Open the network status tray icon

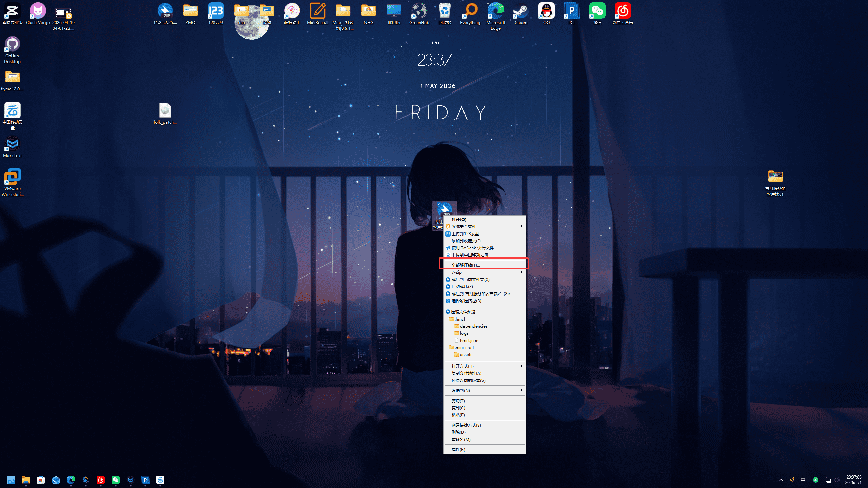pyautogui.click(x=828, y=480)
